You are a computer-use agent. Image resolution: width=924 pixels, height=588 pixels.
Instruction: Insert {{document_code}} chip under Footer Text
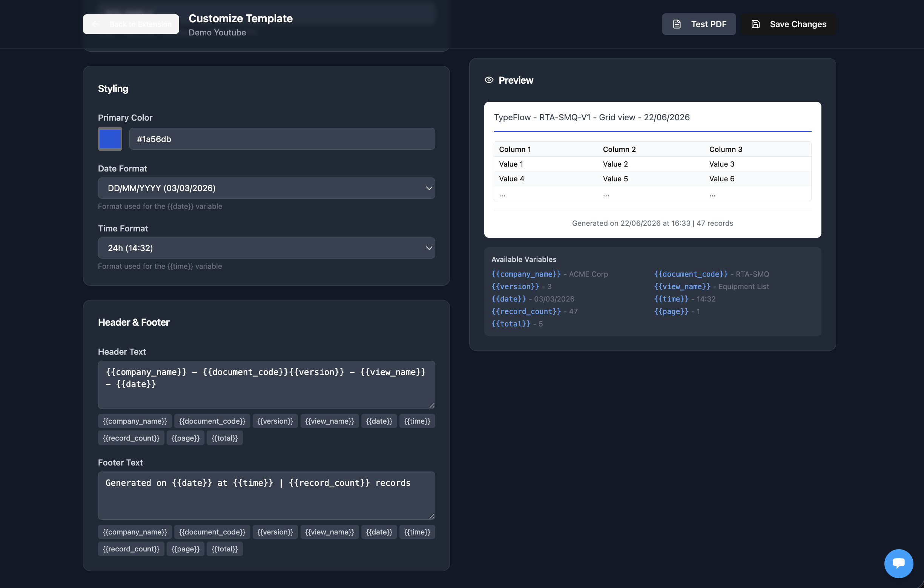(212, 532)
